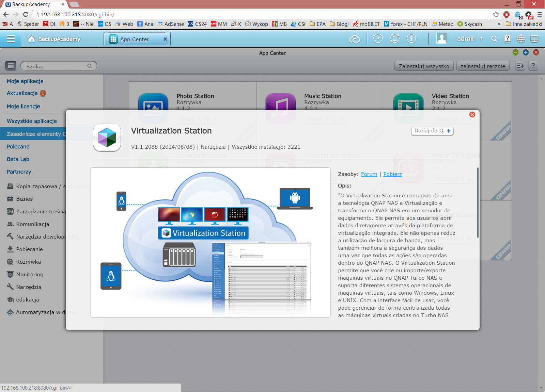Image resolution: width=545 pixels, height=392 pixels.
Task: Select Komunikacja category in sidebar
Action: click(x=28, y=224)
